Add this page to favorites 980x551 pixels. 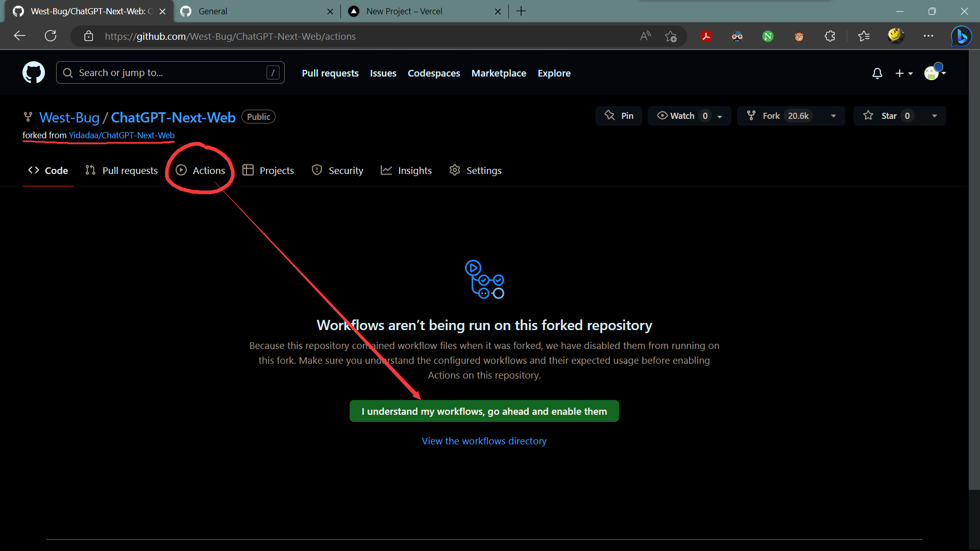pos(671,36)
